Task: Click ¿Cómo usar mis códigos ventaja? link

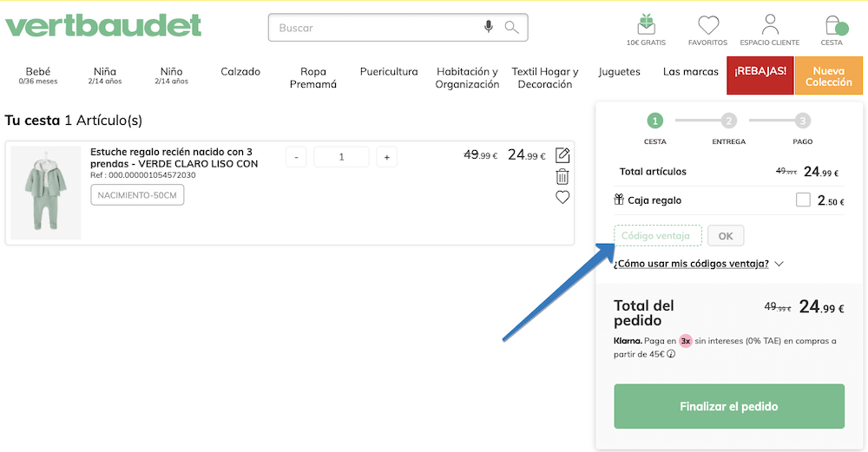Action: tap(691, 264)
